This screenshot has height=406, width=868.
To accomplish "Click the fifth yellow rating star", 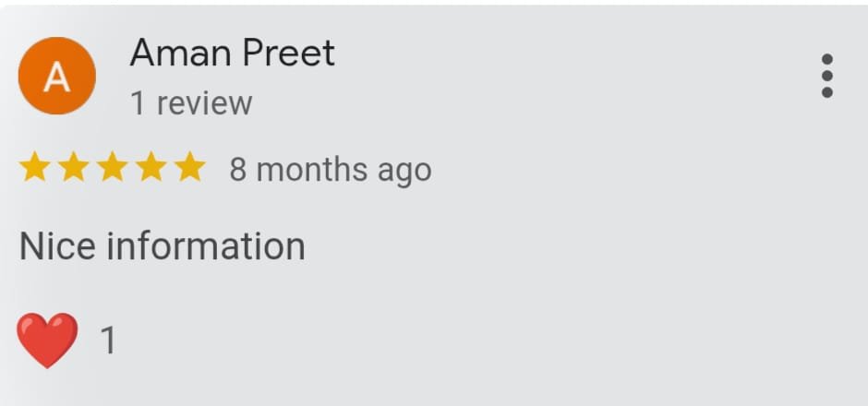I will (x=190, y=168).
